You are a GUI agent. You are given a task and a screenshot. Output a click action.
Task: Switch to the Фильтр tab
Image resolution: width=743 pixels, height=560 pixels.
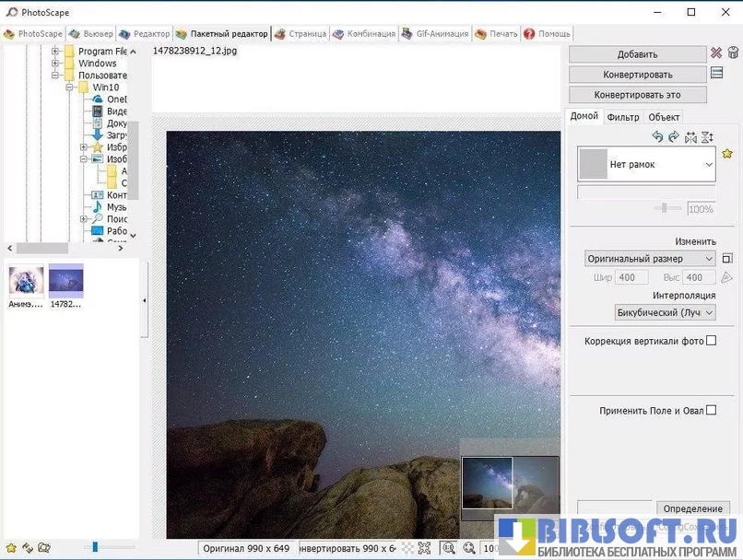coord(623,117)
